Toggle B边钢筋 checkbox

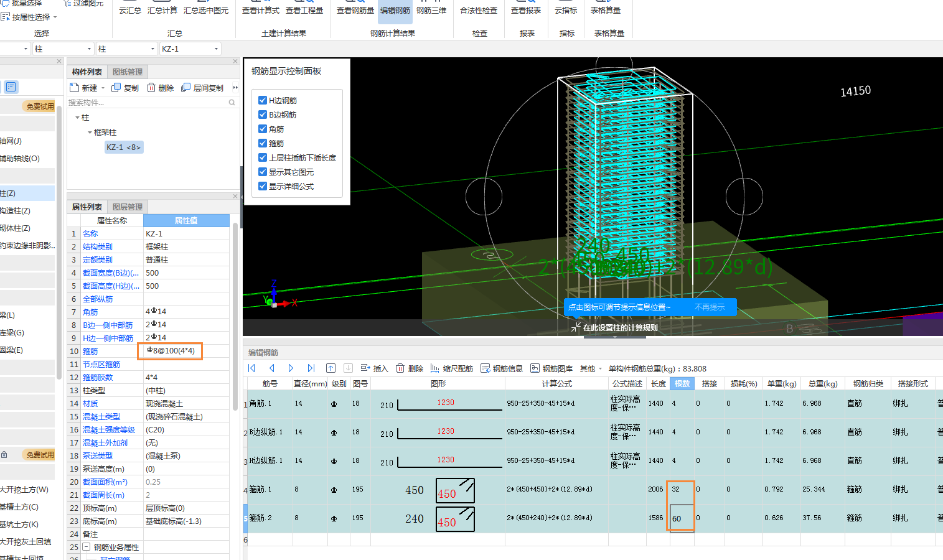(x=263, y=114)
